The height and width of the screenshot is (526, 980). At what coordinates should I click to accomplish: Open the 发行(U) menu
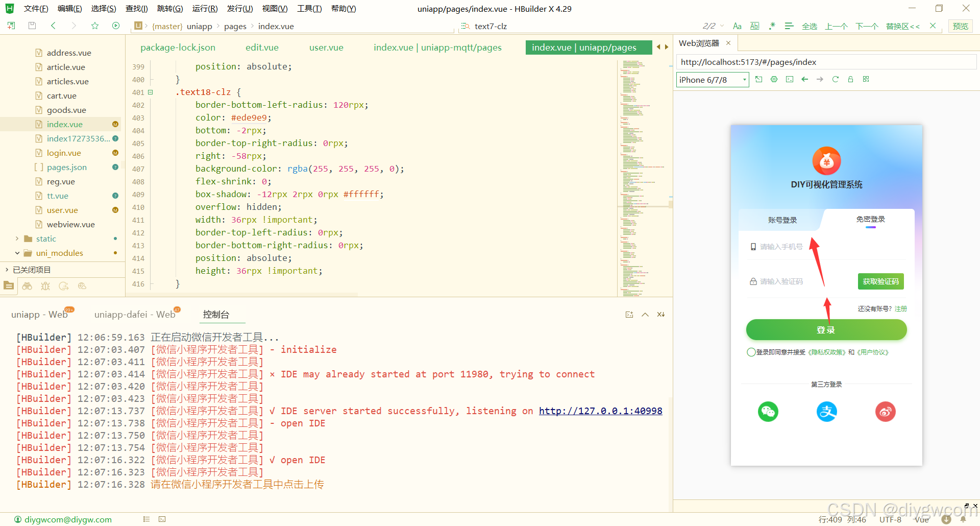240,9
